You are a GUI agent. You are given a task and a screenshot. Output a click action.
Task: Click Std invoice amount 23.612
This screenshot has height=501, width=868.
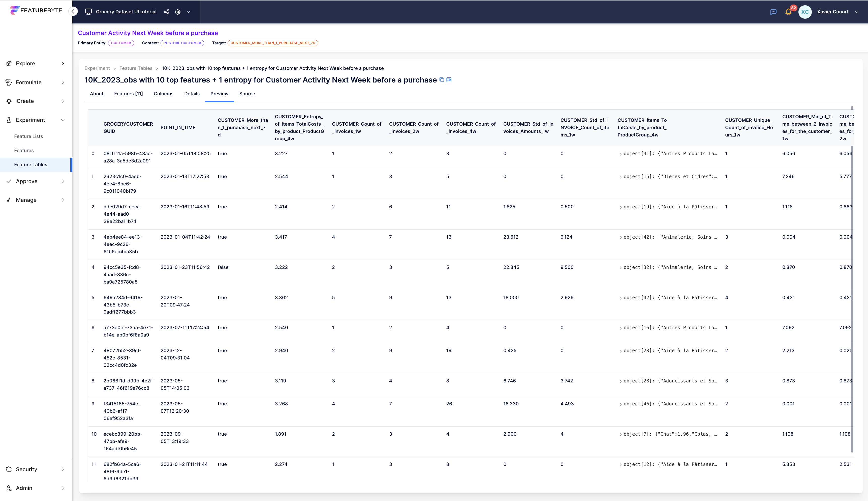coord(511,237)
